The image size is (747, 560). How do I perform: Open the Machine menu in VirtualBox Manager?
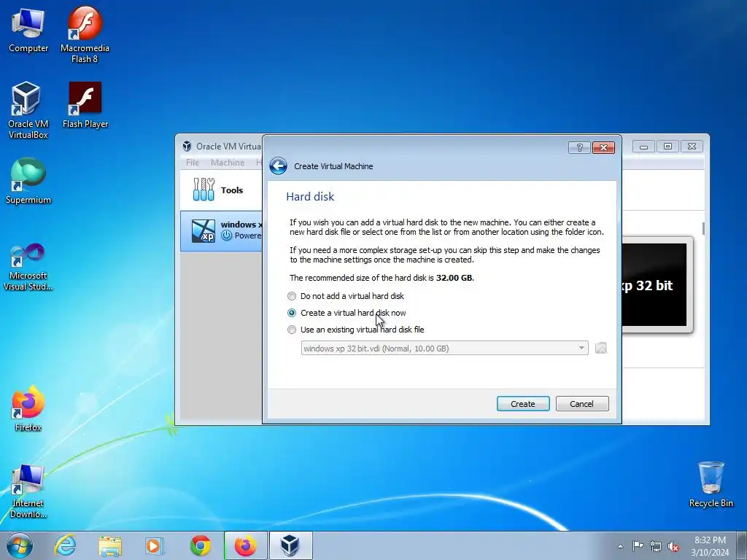click(x=228, y=163)
